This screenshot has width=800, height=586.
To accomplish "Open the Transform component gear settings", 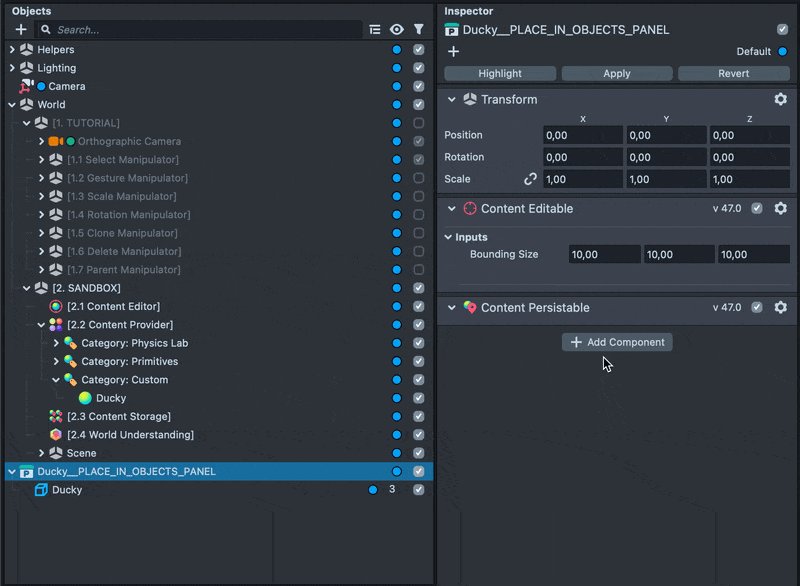I will pyautogui.click(x=781, y=99).
